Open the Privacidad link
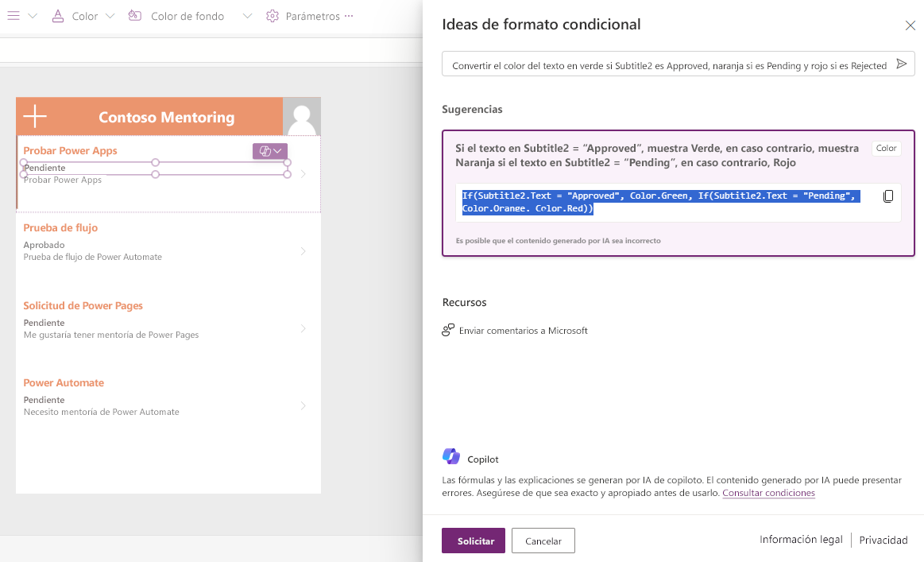 [x=883, y=541]
